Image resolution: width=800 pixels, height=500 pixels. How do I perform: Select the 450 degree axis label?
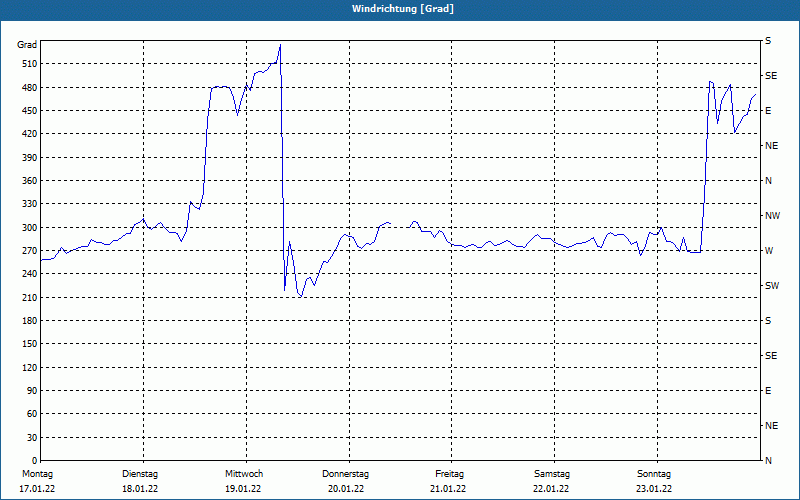click(28, 111)
